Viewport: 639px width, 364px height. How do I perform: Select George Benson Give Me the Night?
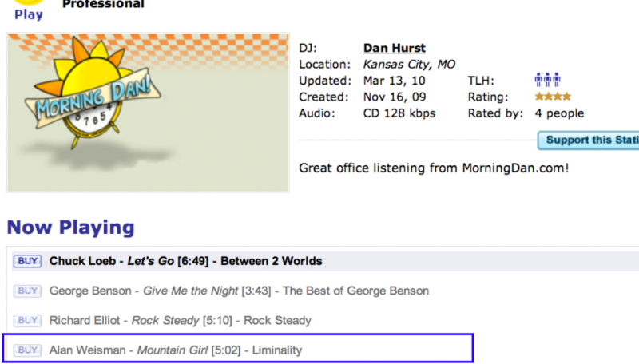point(239,291)
